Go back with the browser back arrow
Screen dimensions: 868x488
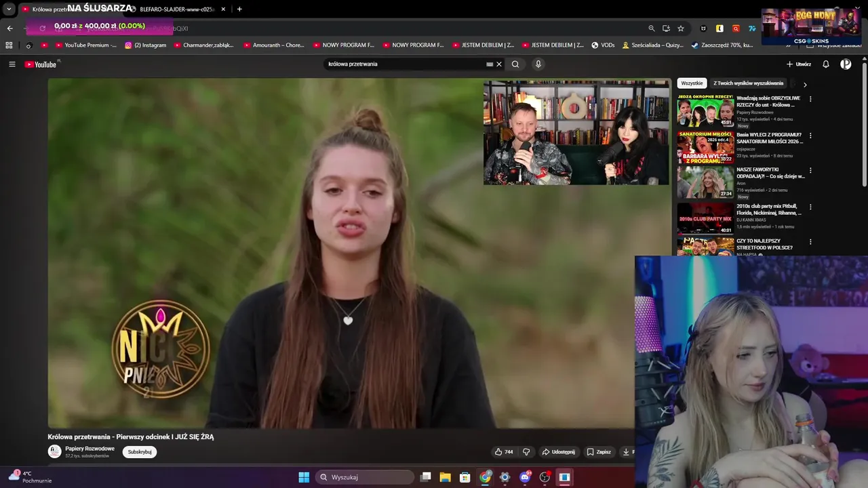coord(9,28)
